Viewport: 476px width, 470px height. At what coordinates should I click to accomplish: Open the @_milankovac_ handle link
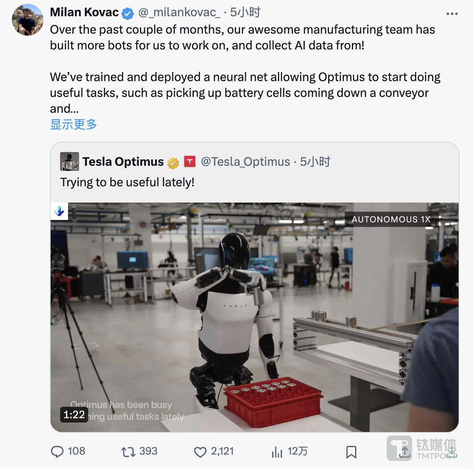pyautogui.click(x=179, y=13)
